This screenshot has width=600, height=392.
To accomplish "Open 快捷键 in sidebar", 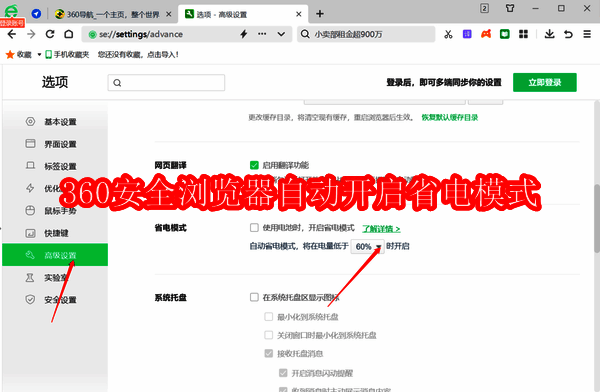I will pyautogui.click(x=55, y=233).
